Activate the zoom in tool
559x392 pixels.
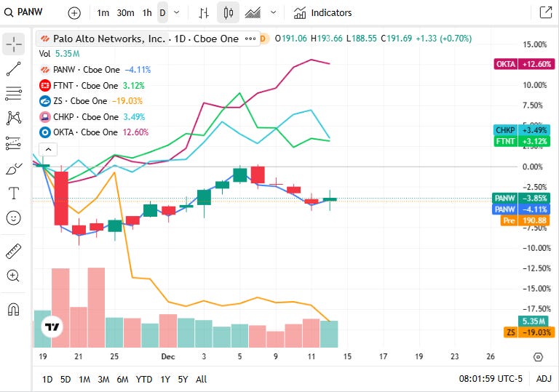[x=14, y=276]
